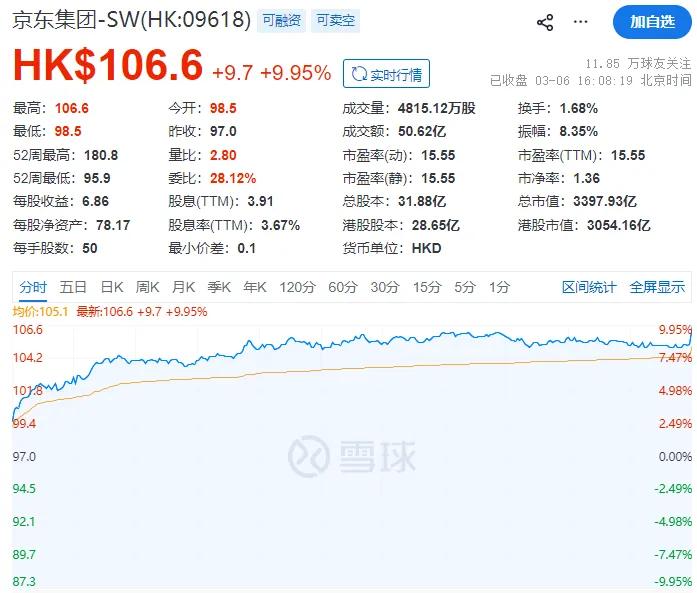697x593 pixels.
Task: Click the 振幅 value 8.35%
Action: pyautogui.click(x=578, y=131)
